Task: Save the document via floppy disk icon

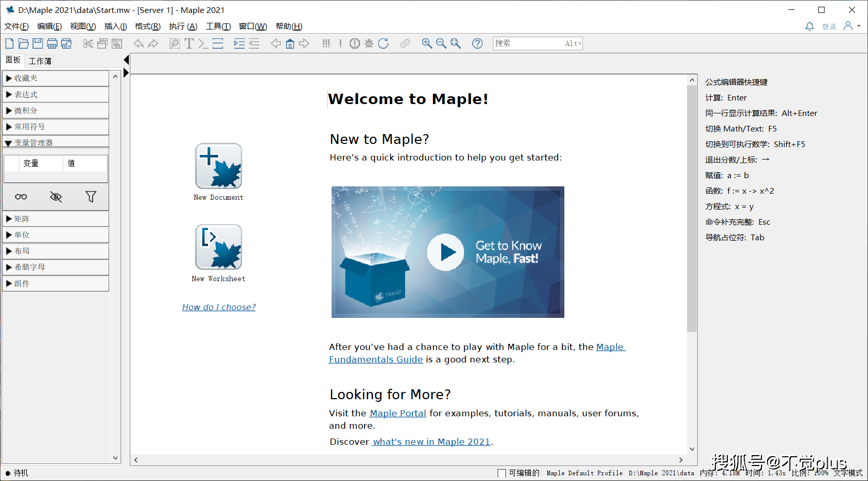Action: tap(38, 43)
